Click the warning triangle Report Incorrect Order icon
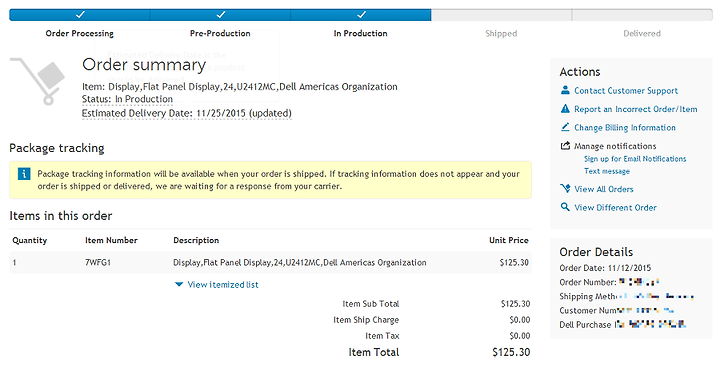Viewport: 720px width, 367px height. tap(565, 108)
